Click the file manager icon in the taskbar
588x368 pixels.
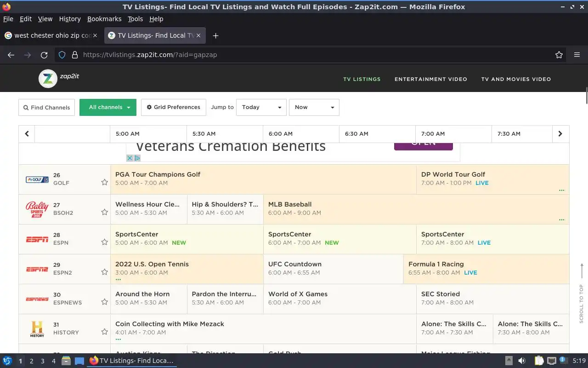pyautogui.click(x=66, y=361)
